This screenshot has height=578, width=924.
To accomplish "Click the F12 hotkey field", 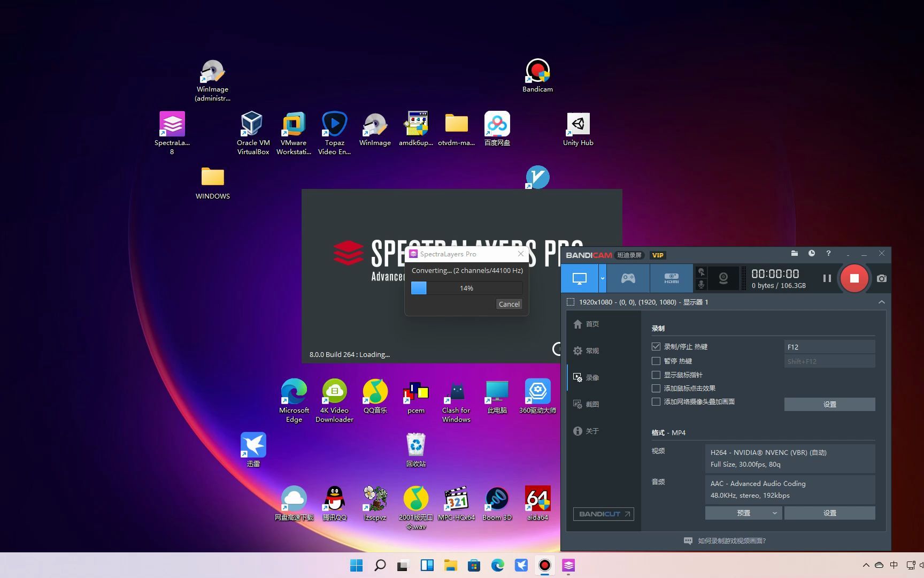I will pyautogui.click(x=829, y=347).
